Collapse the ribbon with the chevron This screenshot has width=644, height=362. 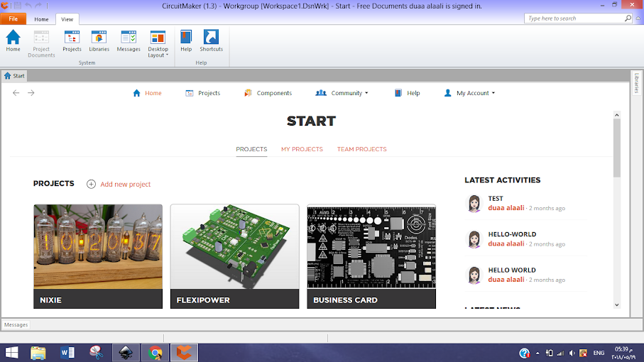[x=638, y=18]
